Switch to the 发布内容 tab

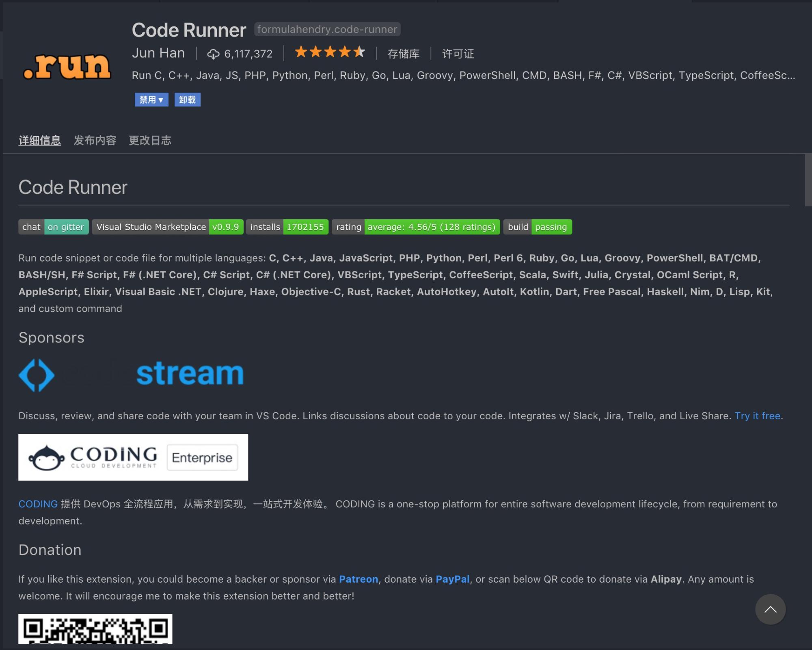click(95, 141)
